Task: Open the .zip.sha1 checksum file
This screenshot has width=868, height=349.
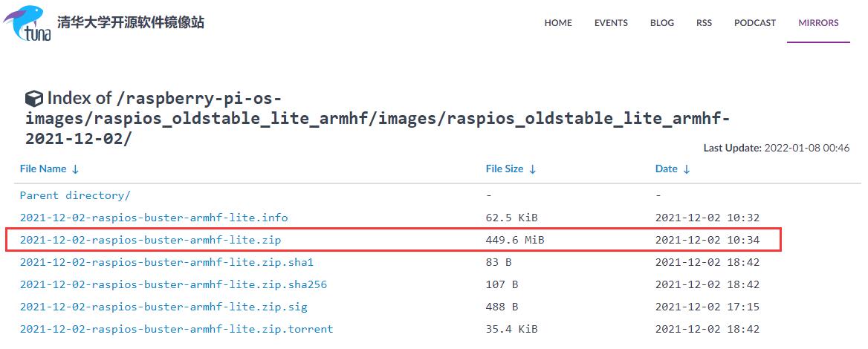Action: point(166,262)
